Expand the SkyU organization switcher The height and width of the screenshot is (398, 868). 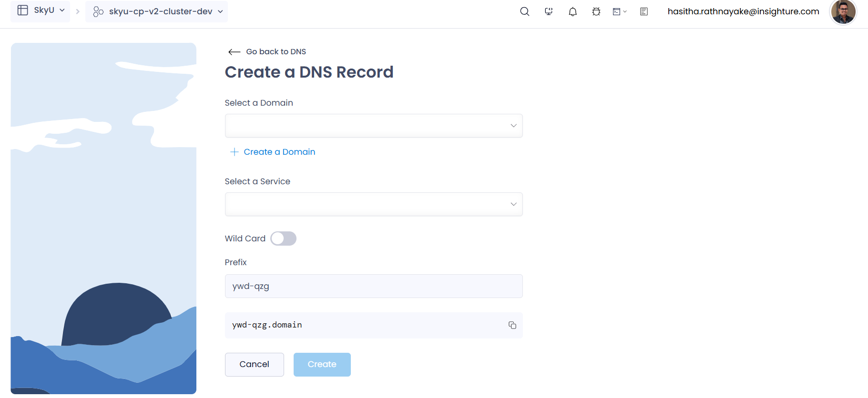pyautogui.click(x=41, y=10)
